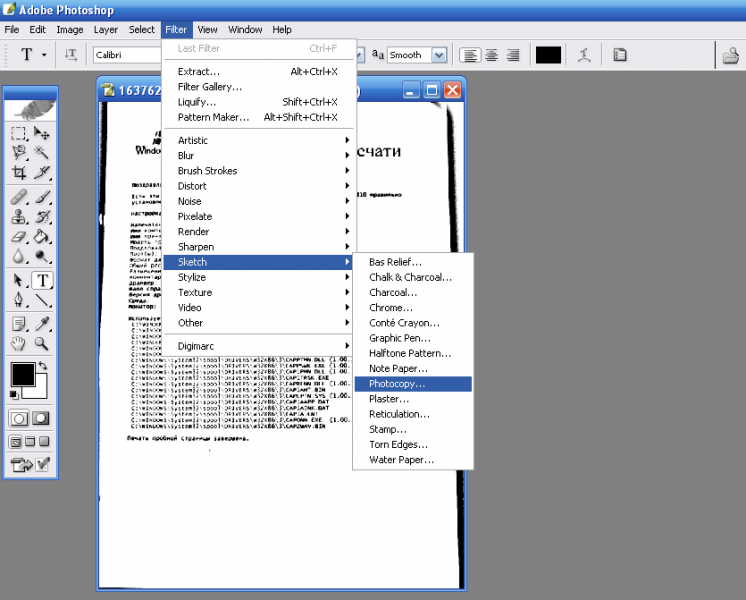Open the File menu
Screen dimensions: 746x600
tap(11, 30)
